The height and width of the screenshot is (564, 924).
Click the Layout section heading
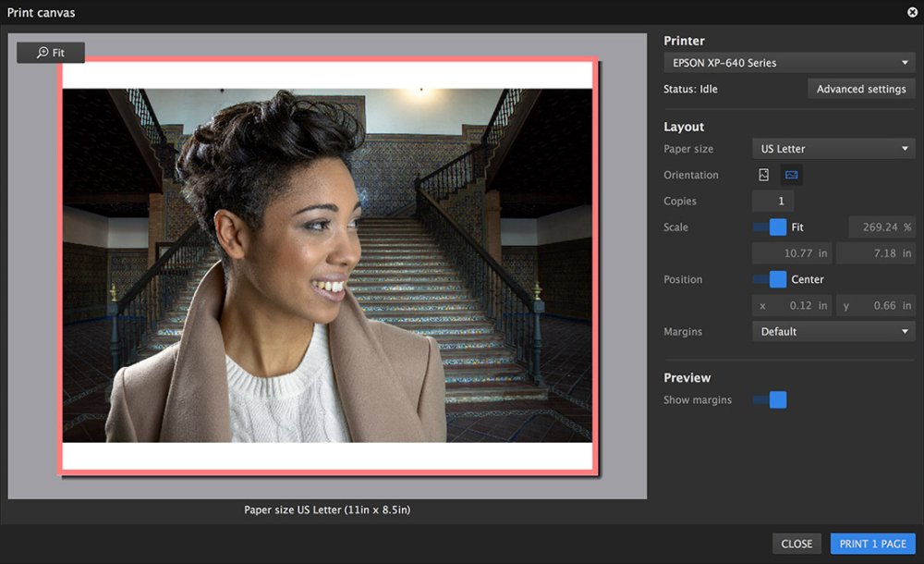(684, 127)
